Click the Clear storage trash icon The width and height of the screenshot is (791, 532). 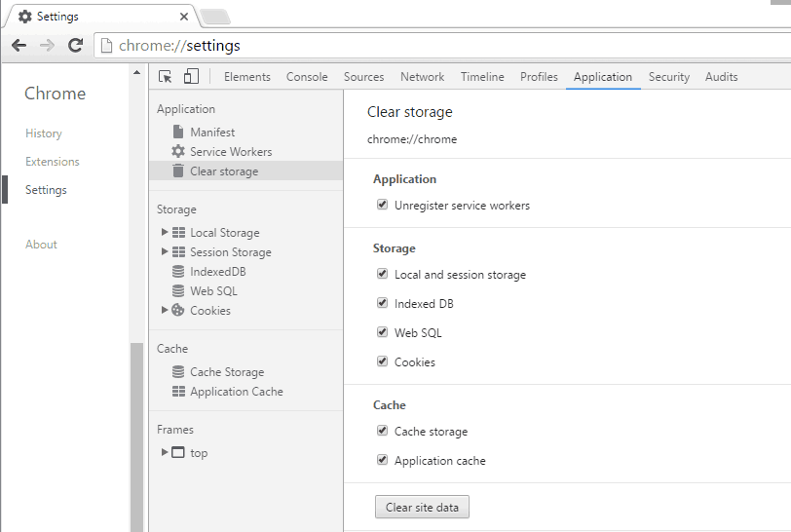[178, 171]
